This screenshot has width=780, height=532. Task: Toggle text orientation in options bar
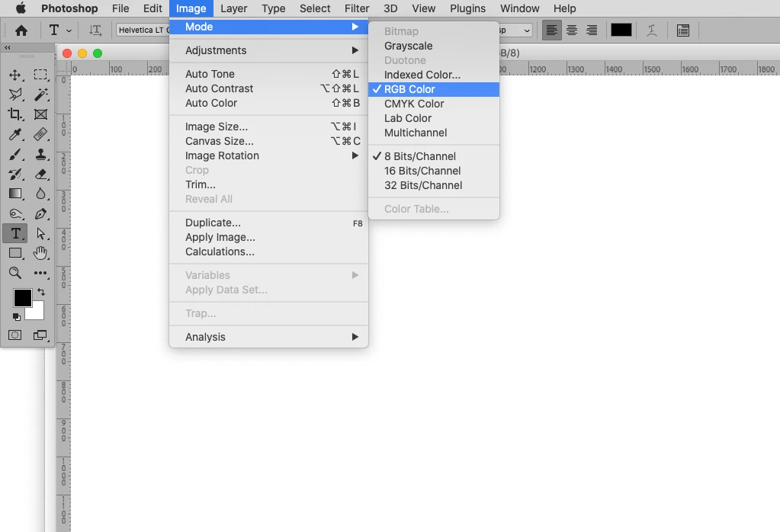[95, 30]
